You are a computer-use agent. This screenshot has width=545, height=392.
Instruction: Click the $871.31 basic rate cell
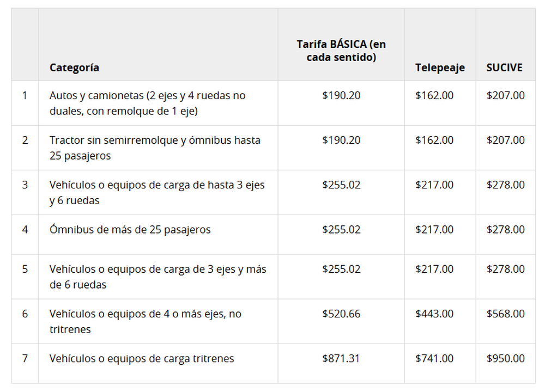pyautogui.click(x=341, y=359)
